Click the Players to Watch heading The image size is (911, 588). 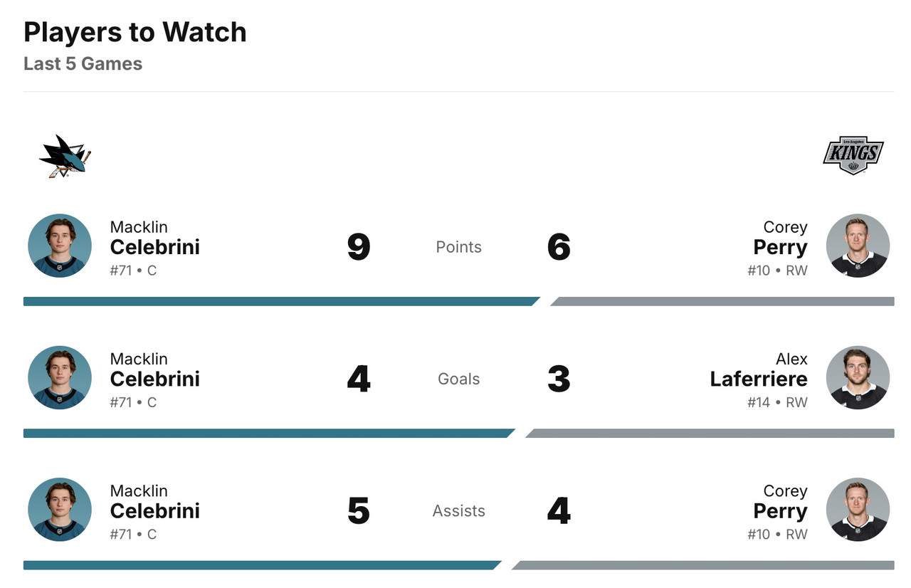pos(135,32)
